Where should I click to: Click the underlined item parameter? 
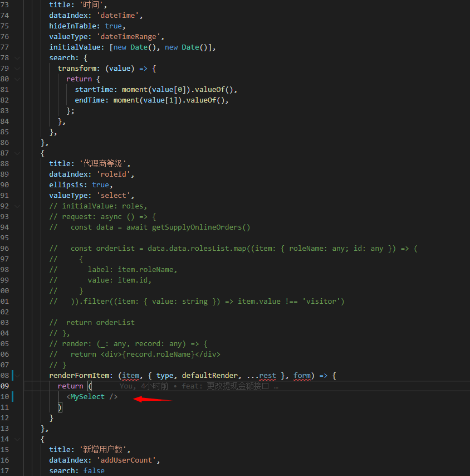pyautogui.click(x=130, y=375)
